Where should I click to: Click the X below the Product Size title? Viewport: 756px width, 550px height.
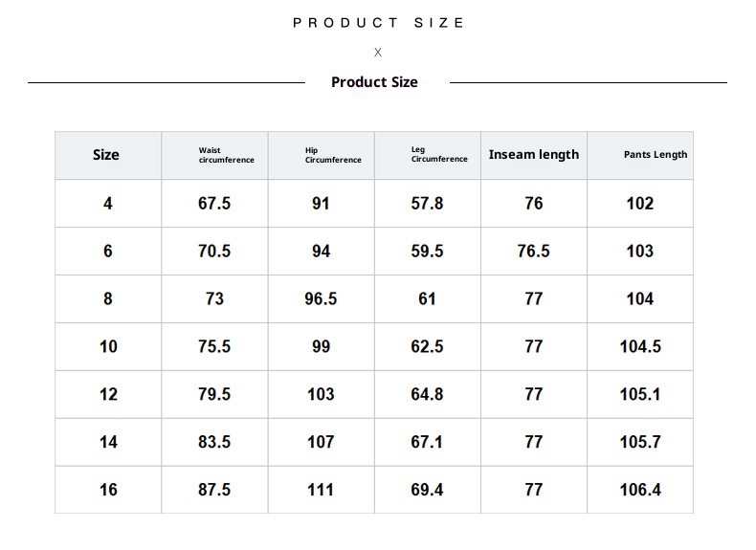[378, 53]
